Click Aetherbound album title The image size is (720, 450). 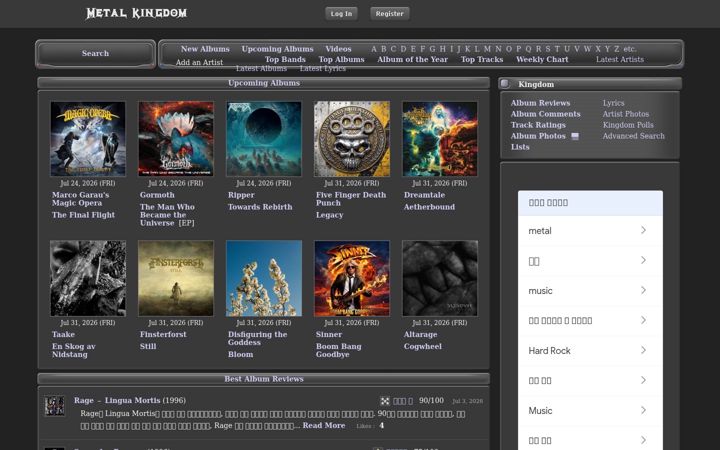pos(429,207)
